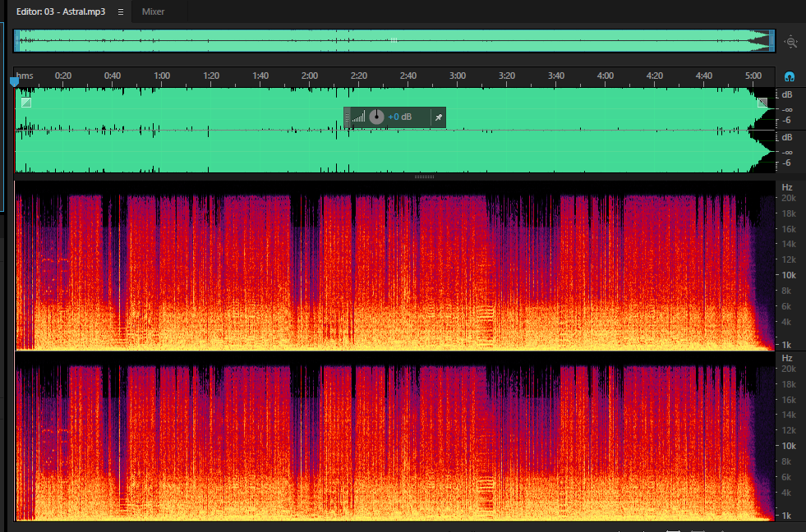Click the fade out handle on the waveform
The height and width of the screenshot is (532, 806).
pyautogui.click(x=762, y=103)
